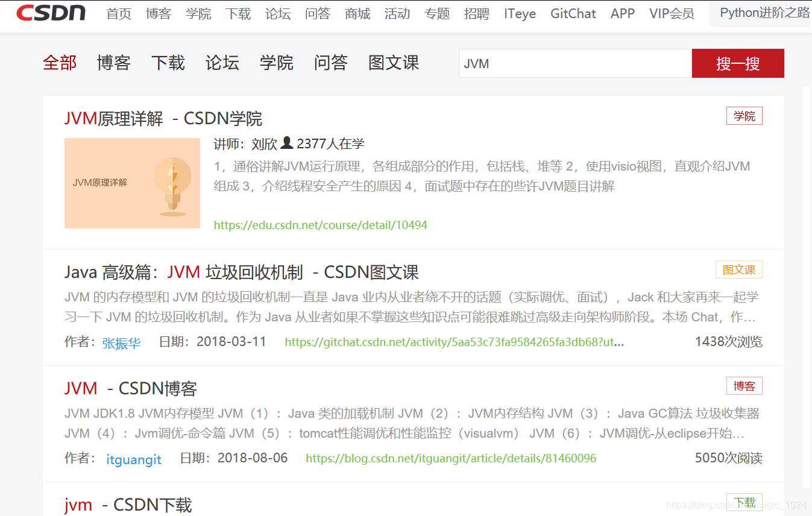Open author link 张振华
Screen dimensions: 812x516
tap(121, 343)
